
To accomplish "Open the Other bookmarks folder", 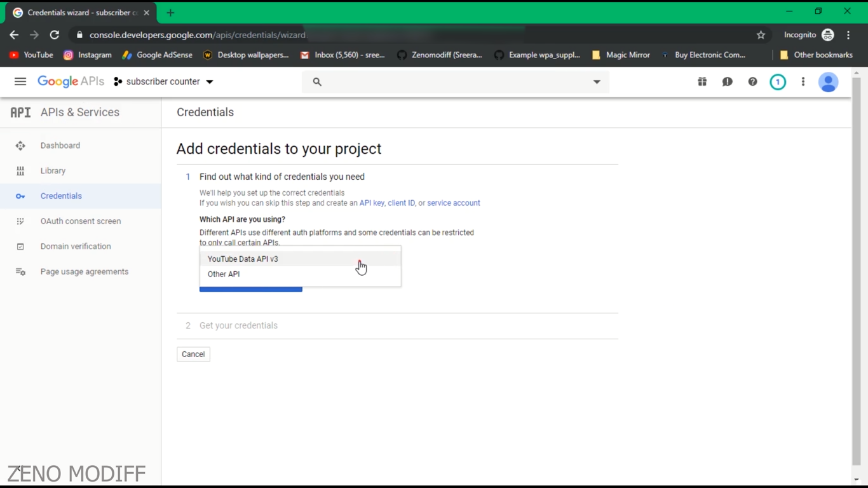I will click(816, 55).
